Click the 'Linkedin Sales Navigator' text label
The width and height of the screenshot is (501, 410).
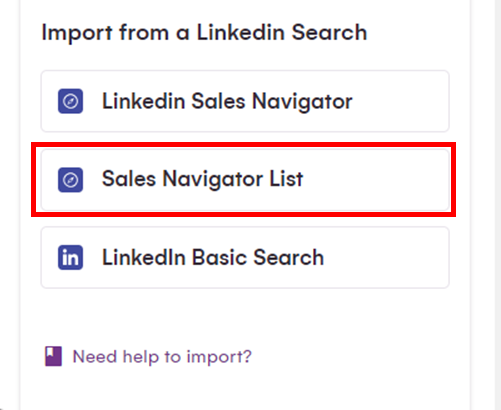click(x=227, y=102)
